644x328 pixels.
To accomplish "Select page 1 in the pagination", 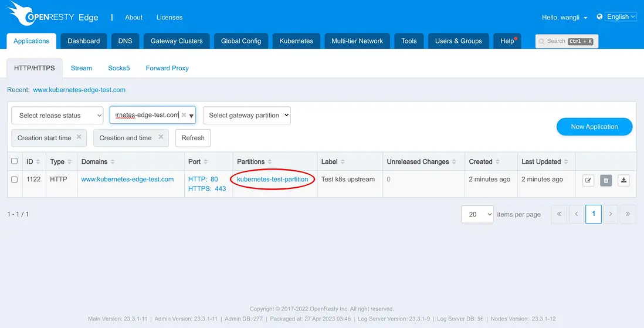I will (x=594, y=214).
